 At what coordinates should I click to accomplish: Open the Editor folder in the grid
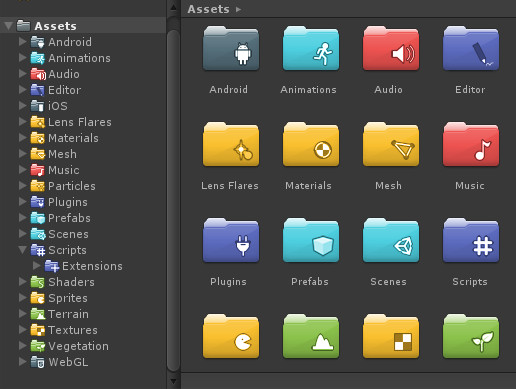coord(471,49)
